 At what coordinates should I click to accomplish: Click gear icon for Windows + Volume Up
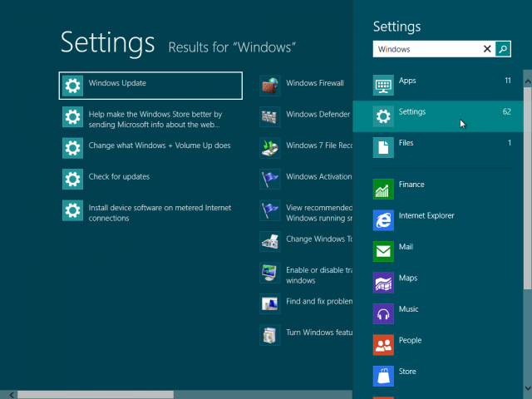[x=72, y=148]
